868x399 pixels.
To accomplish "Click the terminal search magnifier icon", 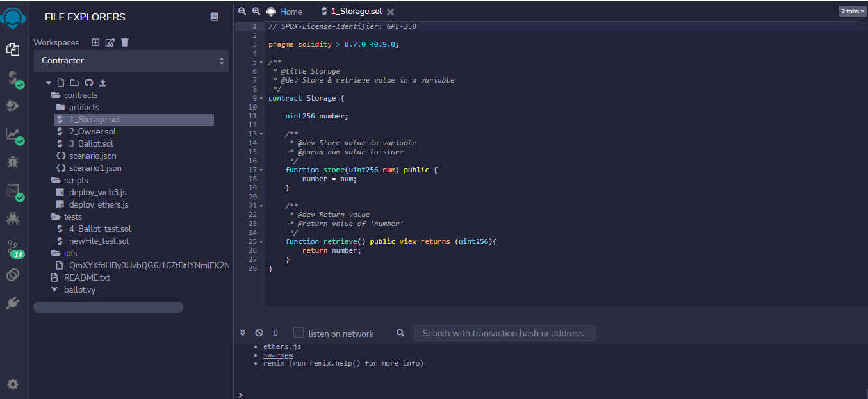I will [400, 333].
